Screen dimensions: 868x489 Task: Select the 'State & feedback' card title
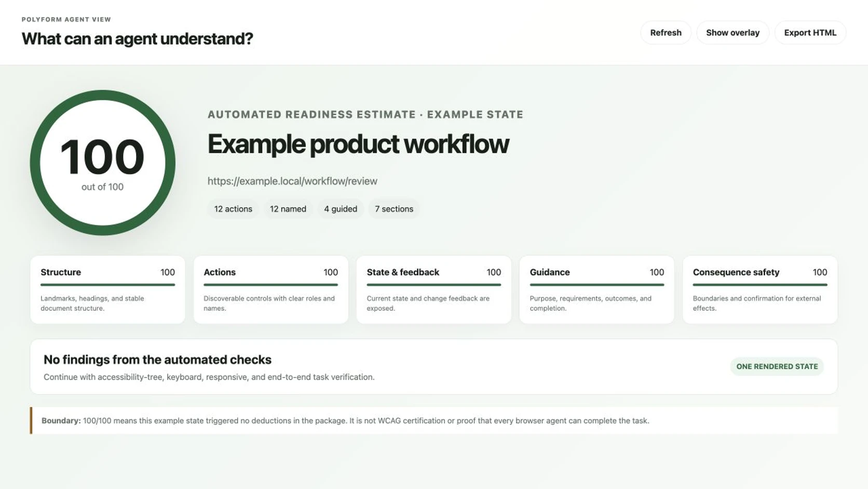tap(403, 272)
